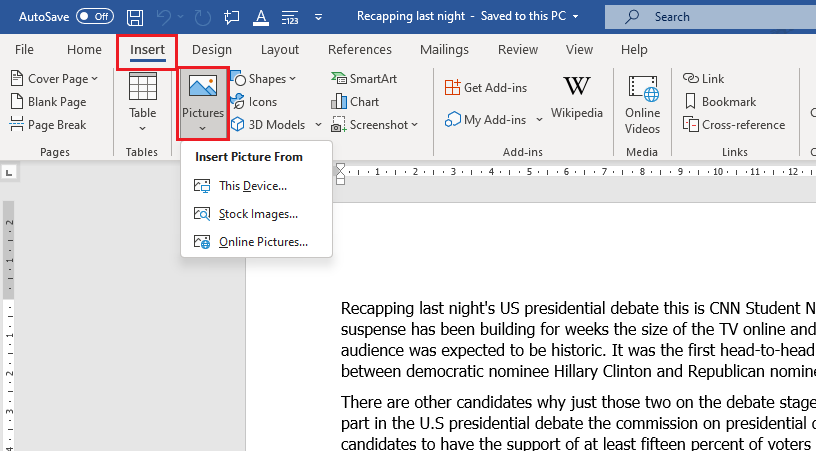Screen dimensions: 816x451
Task: Click the Table grid icon
Action: pos(143,86)
